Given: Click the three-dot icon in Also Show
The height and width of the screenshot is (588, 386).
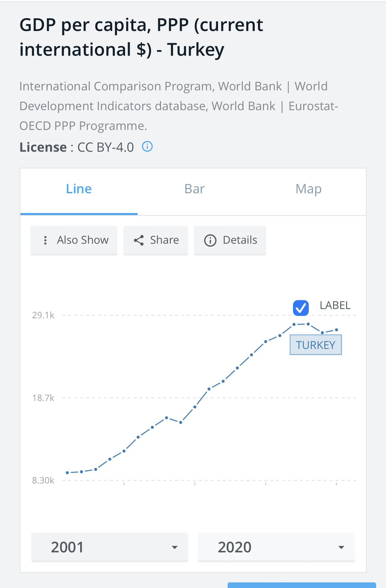Looking at the screenshot, I should pos(45,240).
